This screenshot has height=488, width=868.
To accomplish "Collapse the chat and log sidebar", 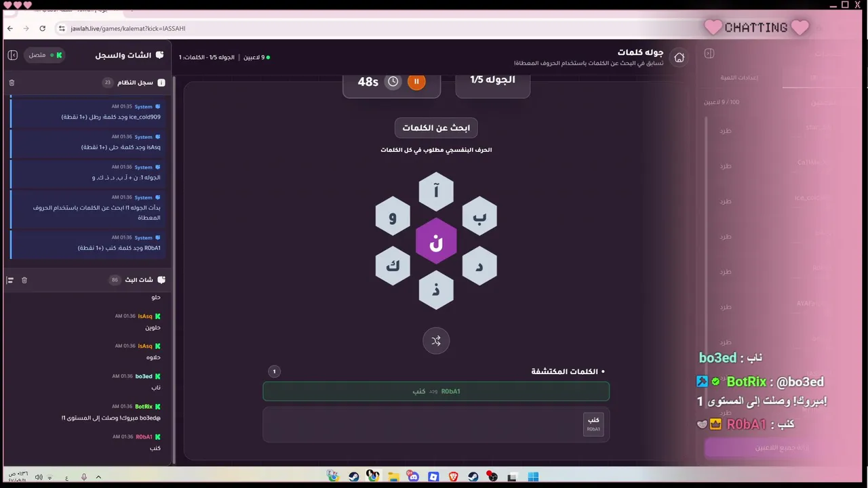I will [12, 55].
